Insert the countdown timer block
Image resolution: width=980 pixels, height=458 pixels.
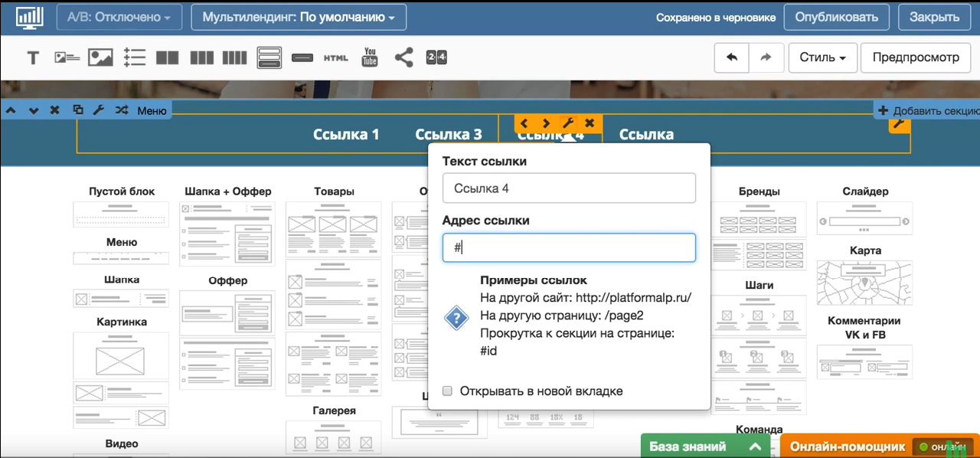coord(436,57)
